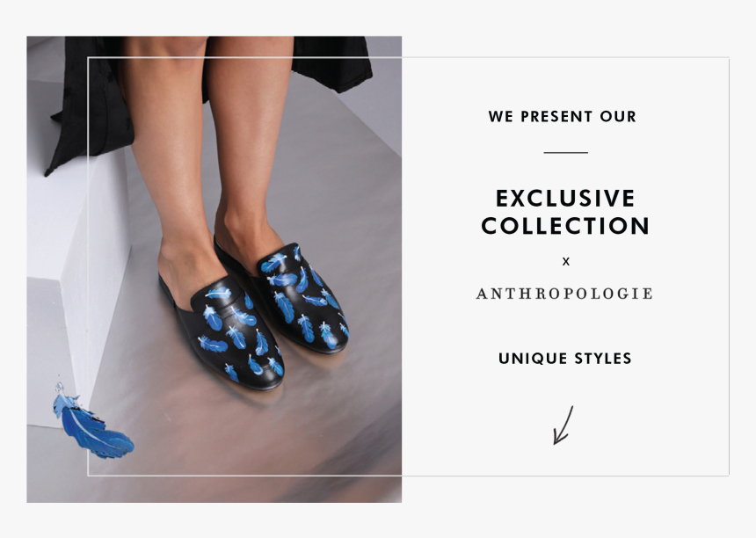Click the EXCLUSIVE COLLECTION headline
This screenshot has height=538, width=756.
tap(565, 212)
